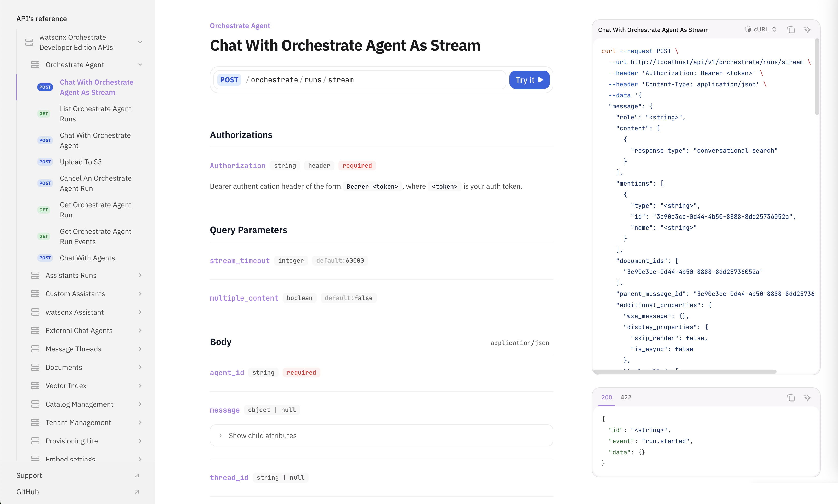This screenshot has height=504, width=838.
Task: Click the Support external link arrow
Action: coord(137,475)
